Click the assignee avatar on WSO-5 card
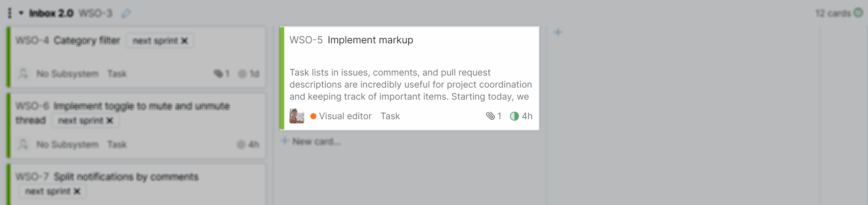Image resolution: width=868 pixels, height=205 pixels. tap(297, 116)
